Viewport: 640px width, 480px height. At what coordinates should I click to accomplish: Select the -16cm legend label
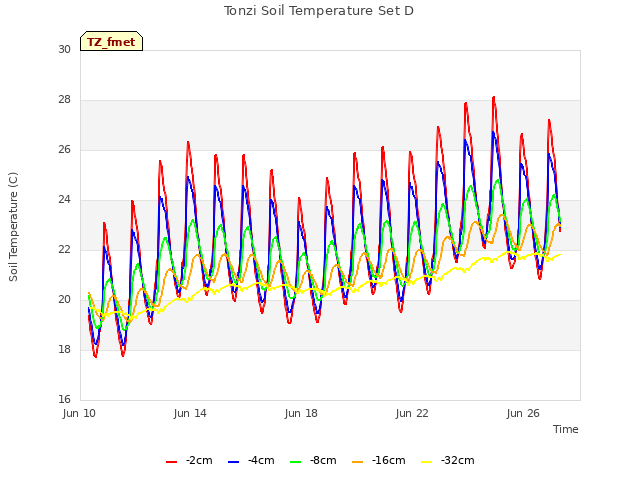pyautogui.click(x=389, y=460)
